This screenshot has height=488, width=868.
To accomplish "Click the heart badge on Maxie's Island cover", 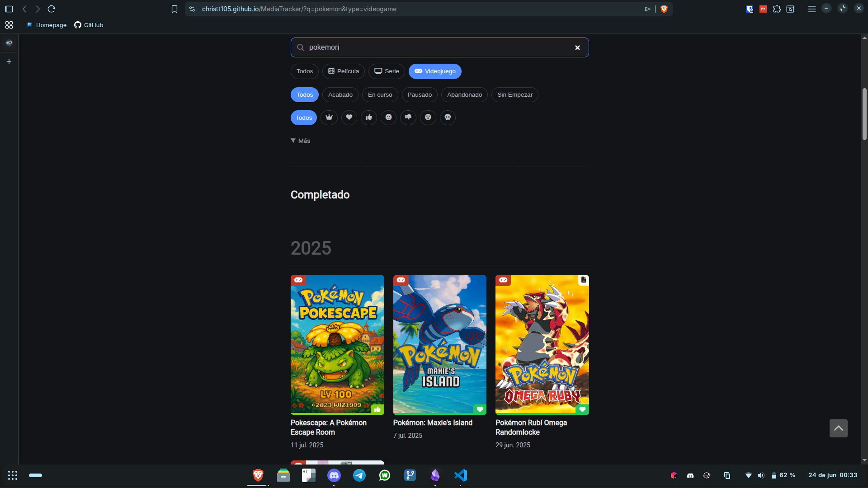I will [x=480, y=409].
